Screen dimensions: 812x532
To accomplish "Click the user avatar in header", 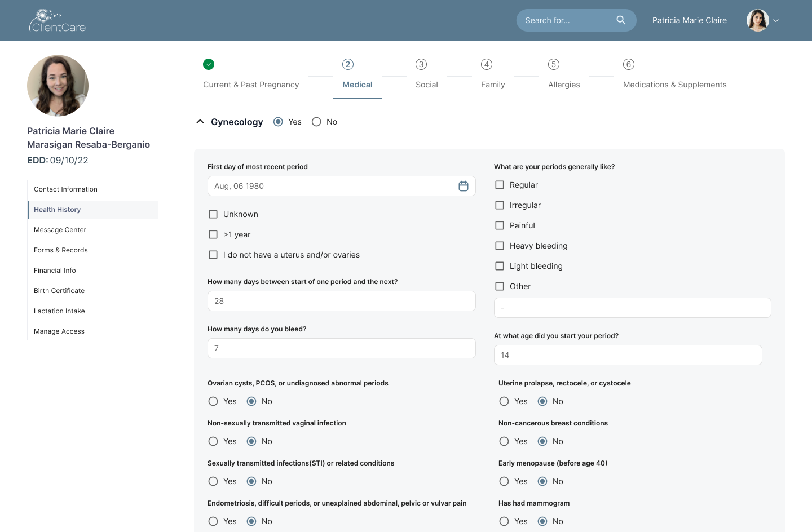I will pos(757,20).
